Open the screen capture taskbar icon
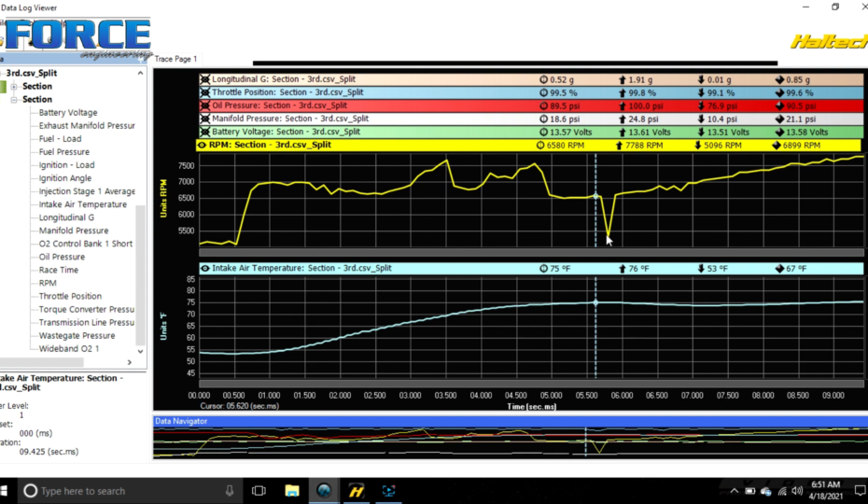Image resolution: width=868 pixels, height=504 pixels. (388, 491)
